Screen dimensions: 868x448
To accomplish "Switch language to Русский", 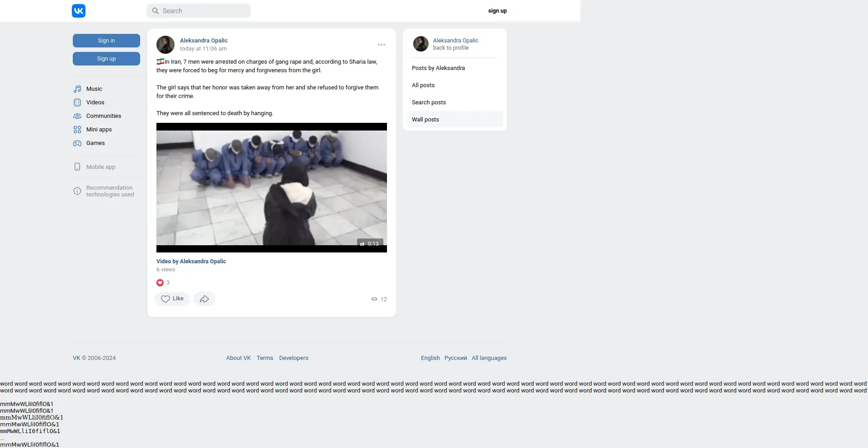I will pos(456,358).
